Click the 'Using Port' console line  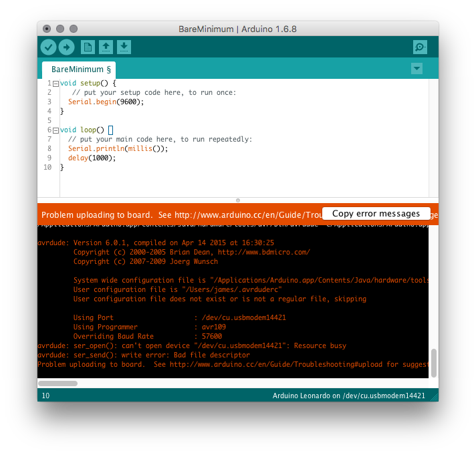(x=180, y=317)
